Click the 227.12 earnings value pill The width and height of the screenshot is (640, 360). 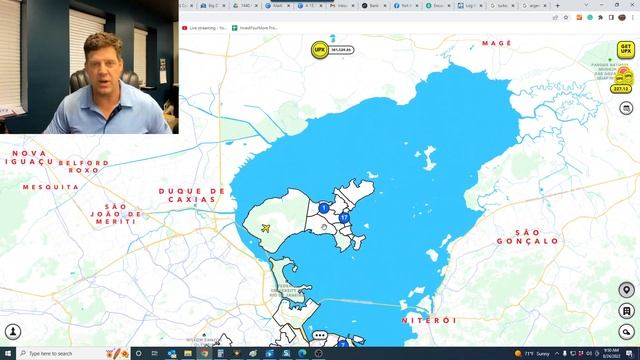tap(621, 89)
